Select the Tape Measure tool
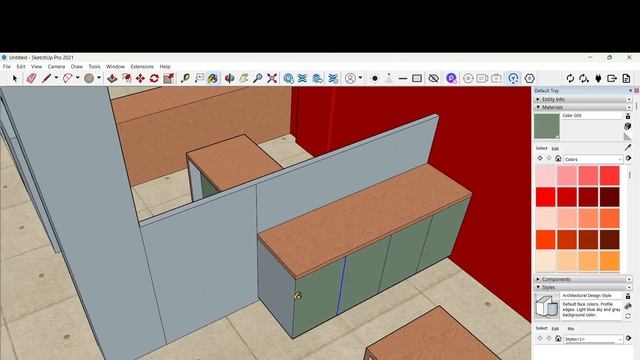This screenshot has width=640, height=360. pos(185,78)
